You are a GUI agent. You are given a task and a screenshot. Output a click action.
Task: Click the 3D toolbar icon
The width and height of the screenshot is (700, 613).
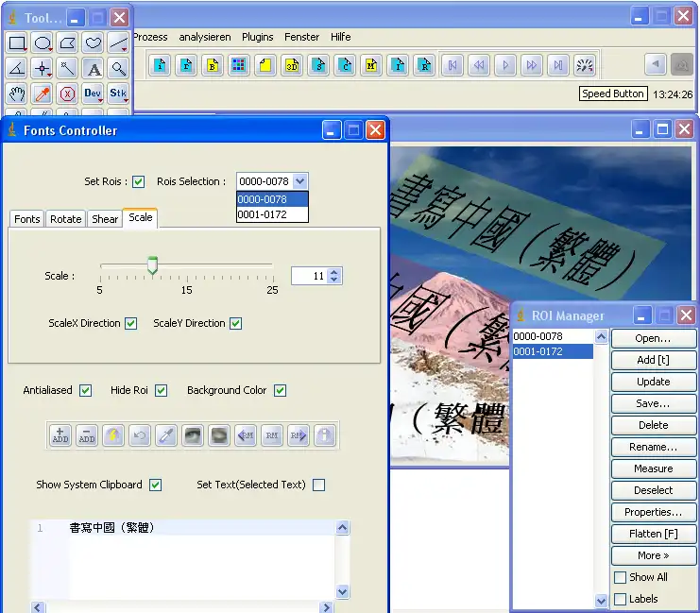(293, 65)
